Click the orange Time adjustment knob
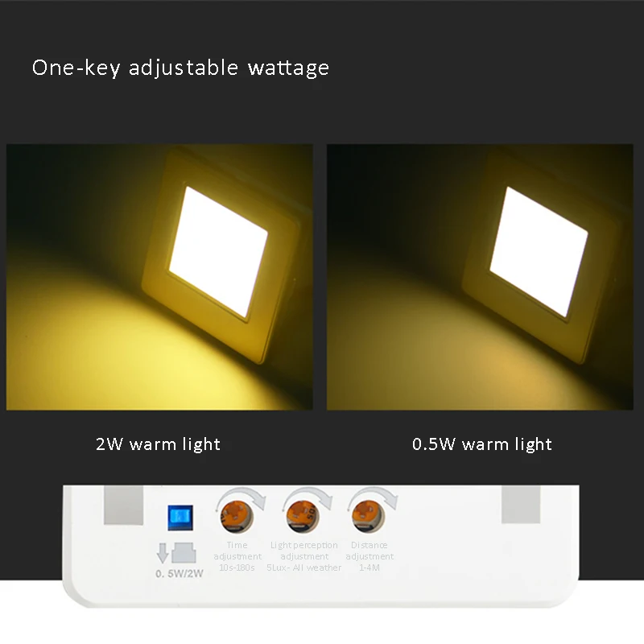 coord(237,516)
